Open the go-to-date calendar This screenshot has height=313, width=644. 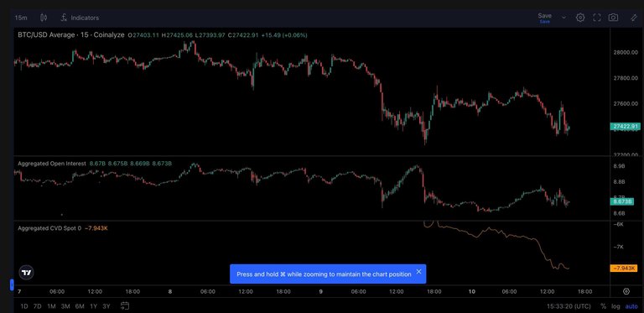click(125, 305)
